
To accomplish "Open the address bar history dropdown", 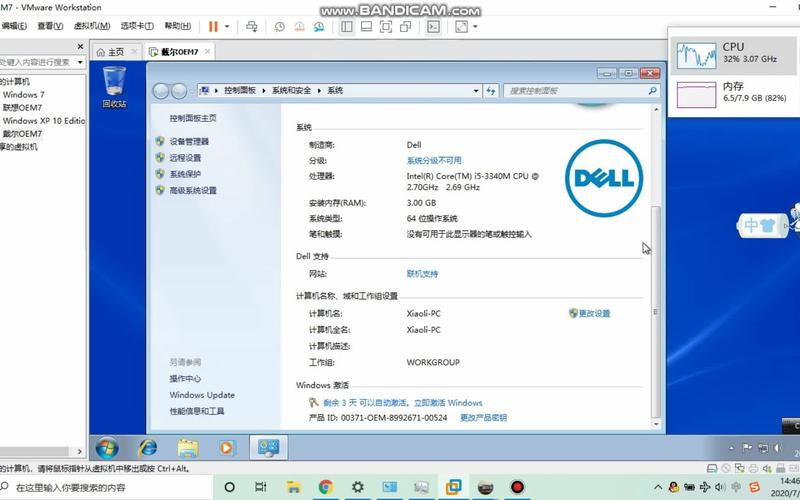I will click(476, 91).
